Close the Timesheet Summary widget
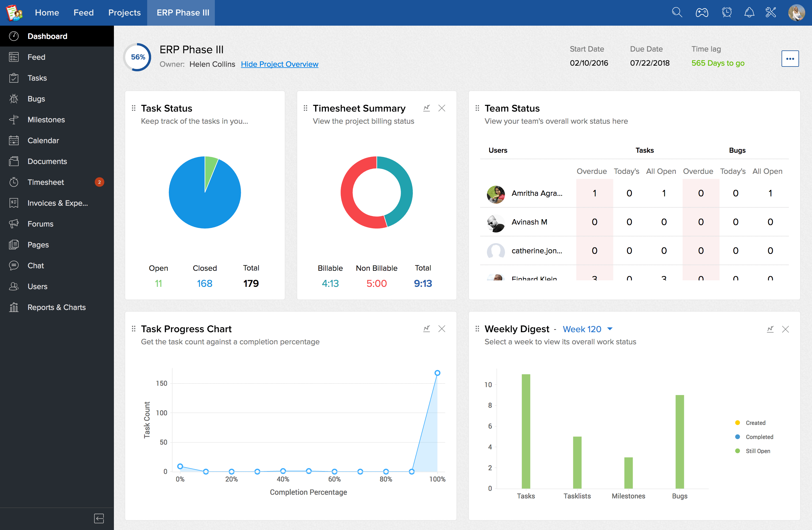 click(x=442, y=108)
